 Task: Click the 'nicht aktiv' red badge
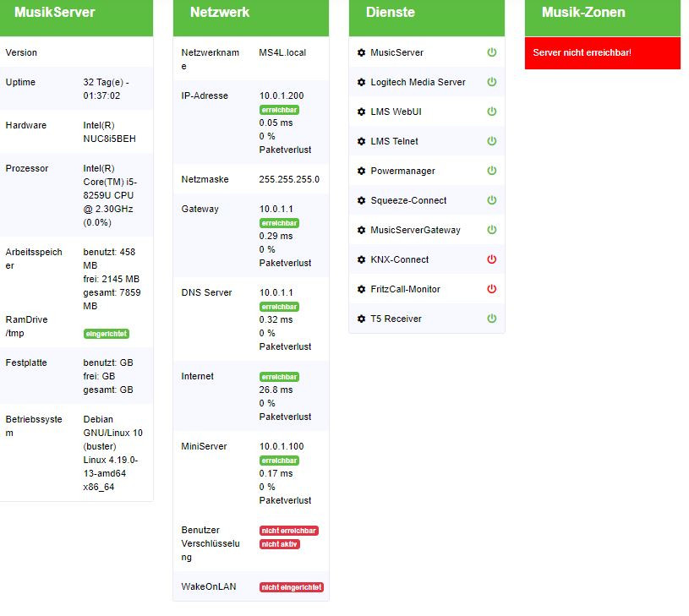pyautogui.click(x=280, y=544)
